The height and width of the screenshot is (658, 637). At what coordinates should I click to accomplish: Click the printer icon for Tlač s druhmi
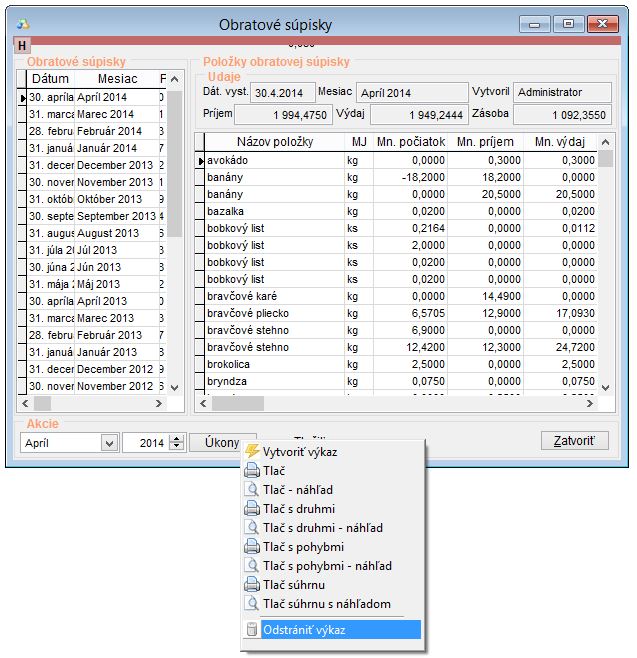click(x=252, y=508)
